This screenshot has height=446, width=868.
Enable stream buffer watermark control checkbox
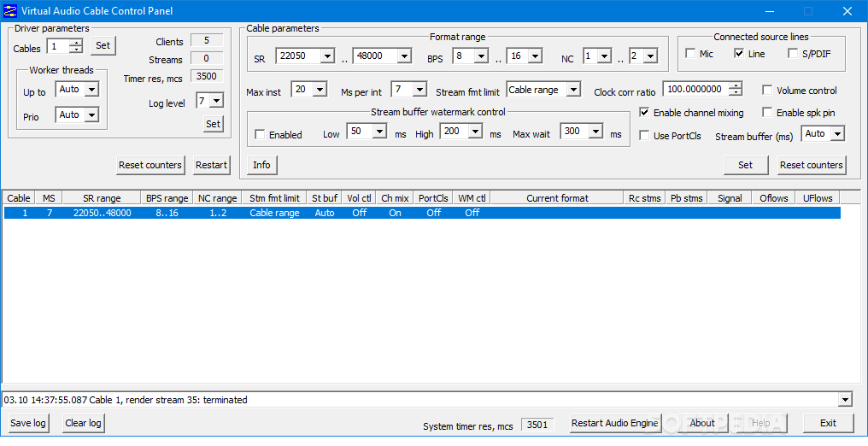tap(260, 134)
